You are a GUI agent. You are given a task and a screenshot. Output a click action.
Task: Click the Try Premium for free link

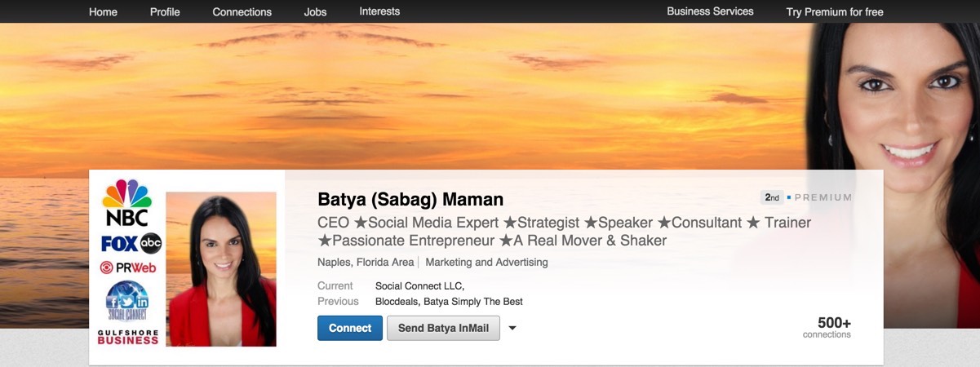(835, 12)
